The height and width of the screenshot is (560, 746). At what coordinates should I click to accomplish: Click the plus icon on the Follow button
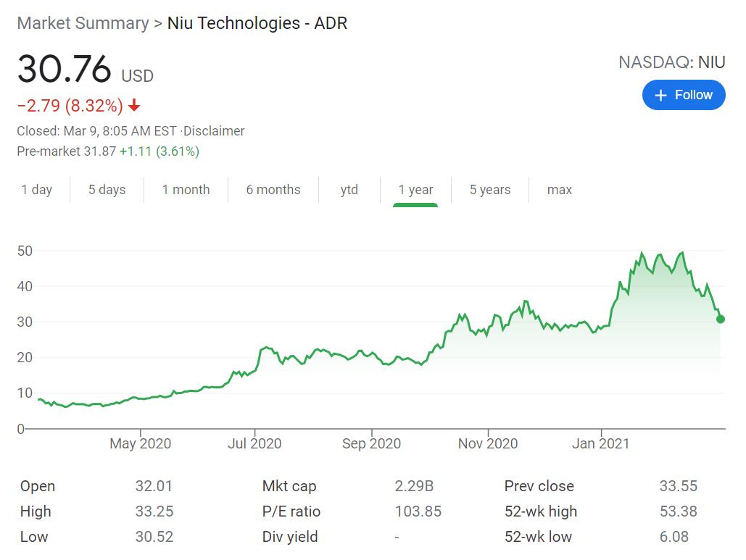point(662,95)
